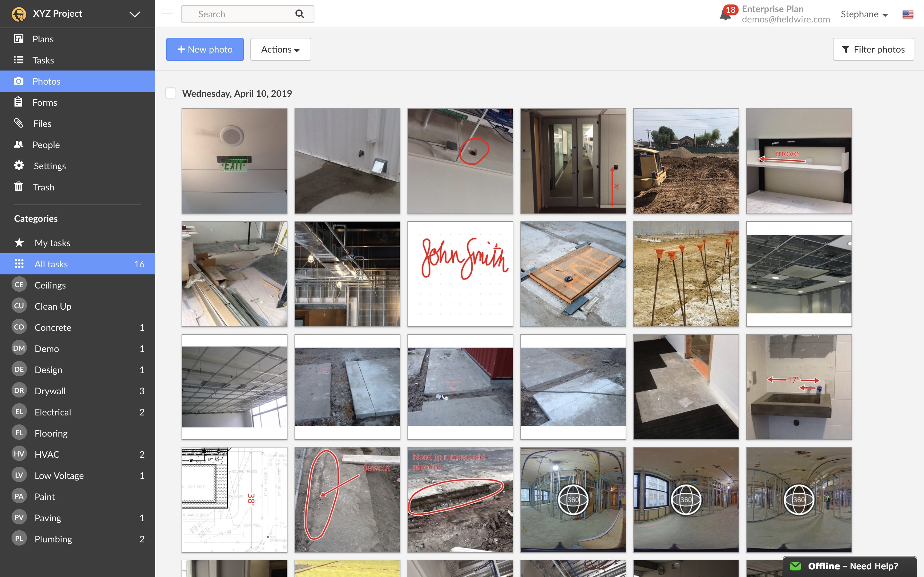The image size is (924, 577).
Task: Open the Forms section
Action: coord(45,102)
